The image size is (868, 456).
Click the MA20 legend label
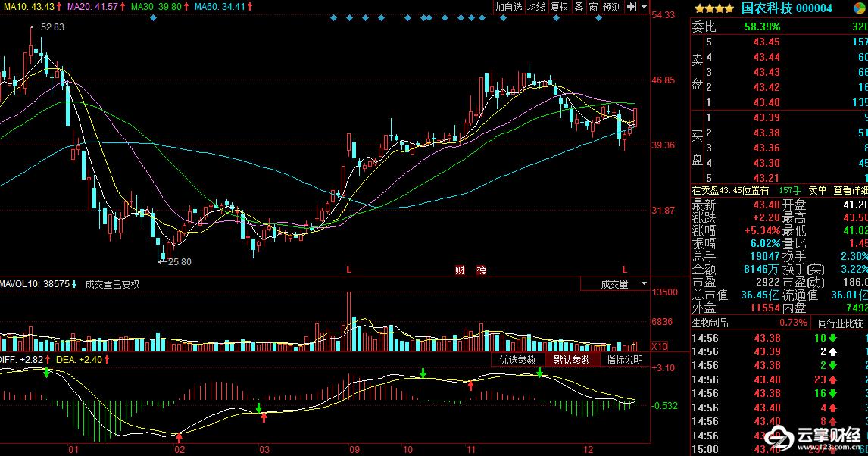[x=96, y=6]
